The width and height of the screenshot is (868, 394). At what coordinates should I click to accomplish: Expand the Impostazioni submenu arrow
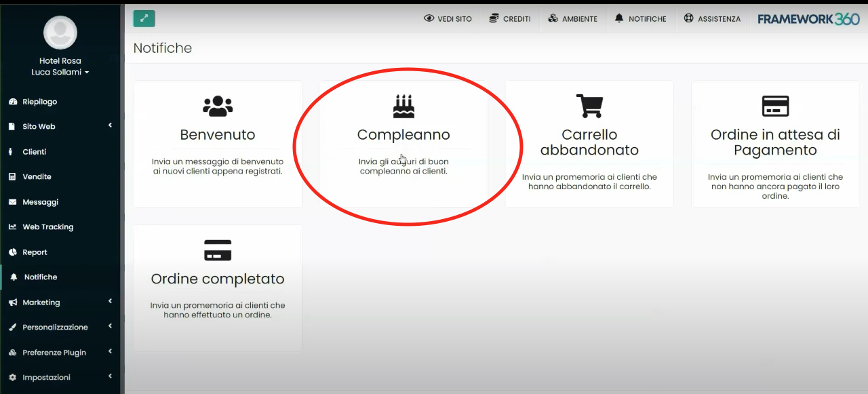tap(111, 377)
